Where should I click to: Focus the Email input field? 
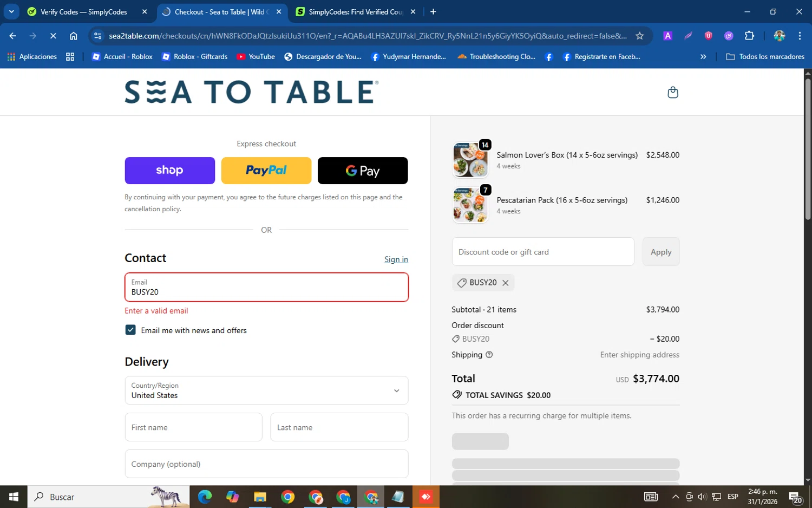266,287
